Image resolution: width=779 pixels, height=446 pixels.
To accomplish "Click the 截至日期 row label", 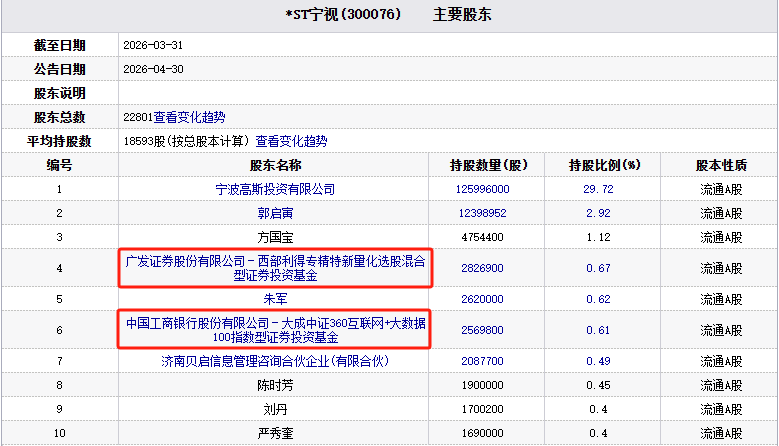I will coord(60,45).
